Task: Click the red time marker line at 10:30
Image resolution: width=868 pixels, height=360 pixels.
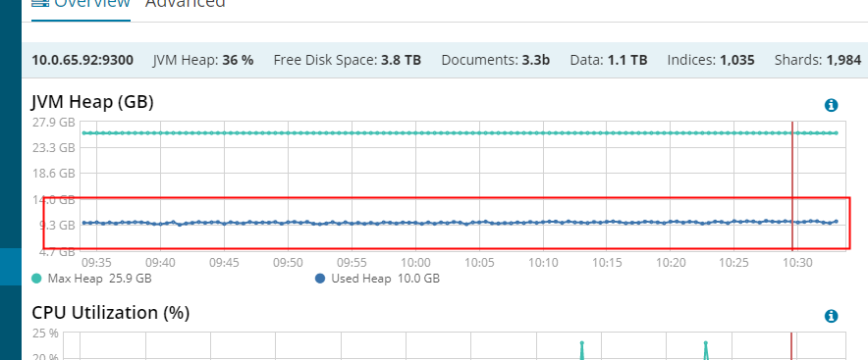Action: pos(792,186)
